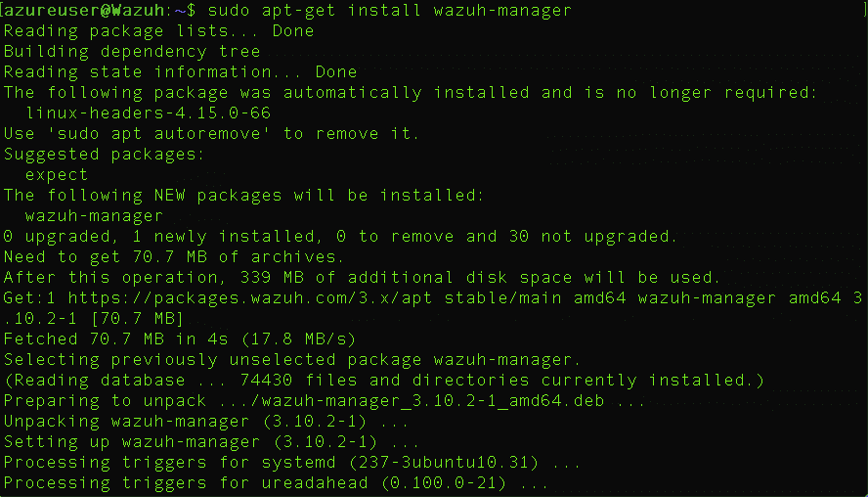Click the 'Setting up wazuh-manager' line

[211, 441]
